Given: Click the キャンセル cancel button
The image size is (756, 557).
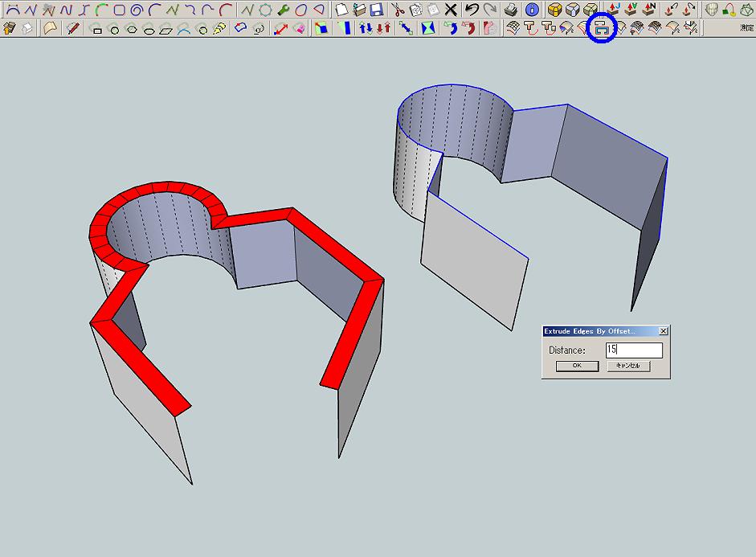Looking at the screenshot, I should (629, 366).
